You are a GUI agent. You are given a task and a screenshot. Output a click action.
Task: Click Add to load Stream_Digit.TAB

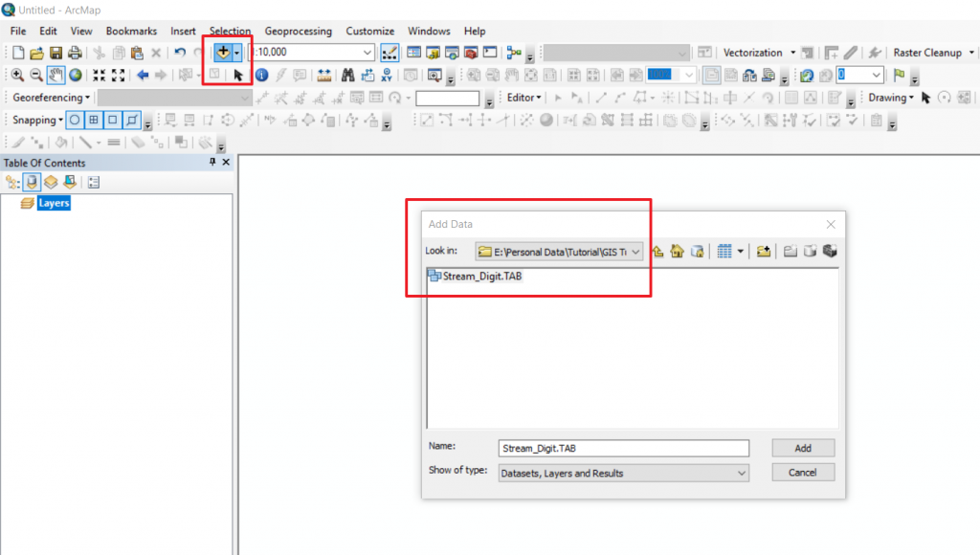pos(802,448)
